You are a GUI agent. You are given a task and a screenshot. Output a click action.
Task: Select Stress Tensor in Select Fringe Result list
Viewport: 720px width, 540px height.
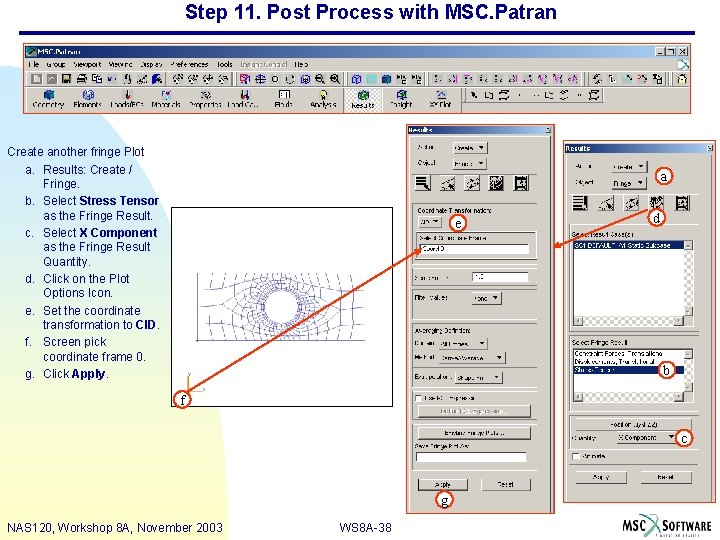point(629,370)
